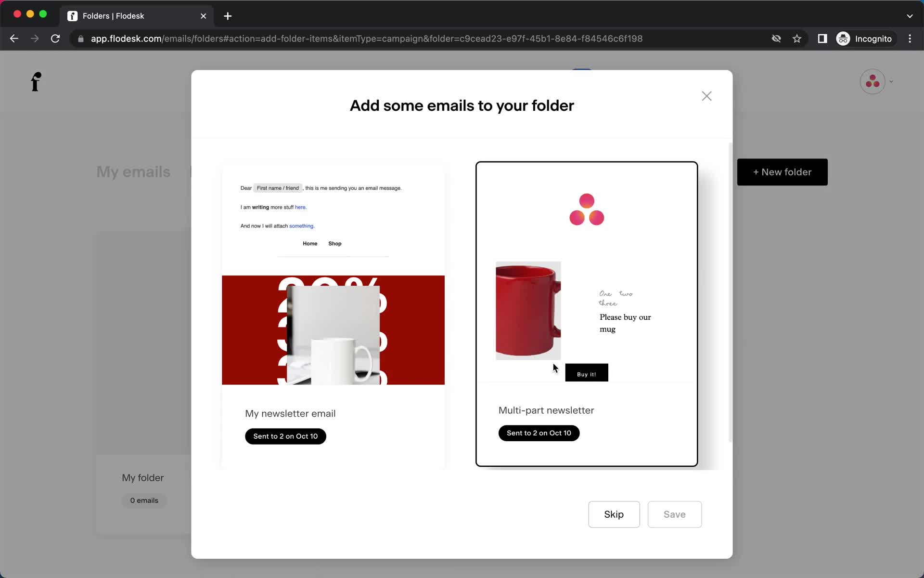Click the '+ New folder' button

[x=783, y=172]
